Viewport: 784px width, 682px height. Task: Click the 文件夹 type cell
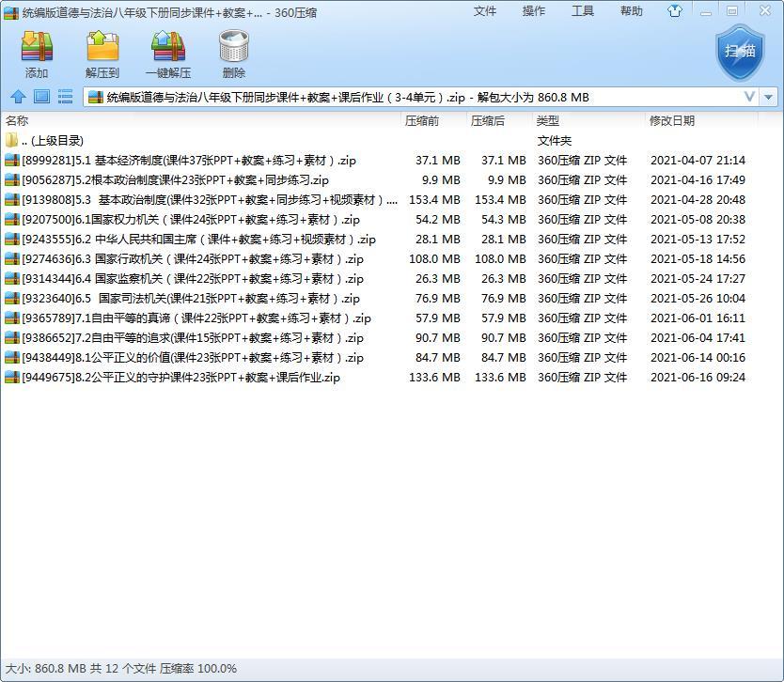click(555, 140)
